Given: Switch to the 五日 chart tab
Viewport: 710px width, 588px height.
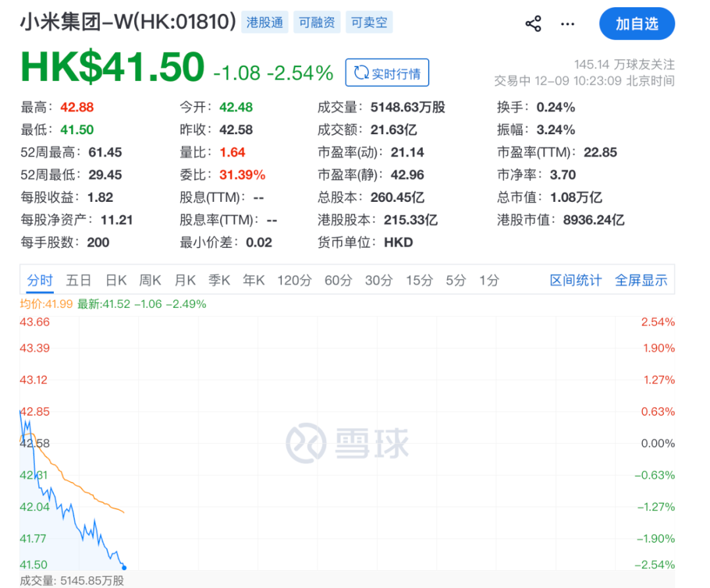Looking at the screenshot, I should [x=78, y=280].
